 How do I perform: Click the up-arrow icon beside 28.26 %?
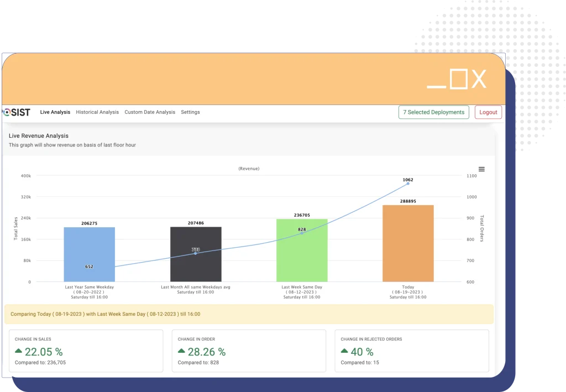coord(181,352)
